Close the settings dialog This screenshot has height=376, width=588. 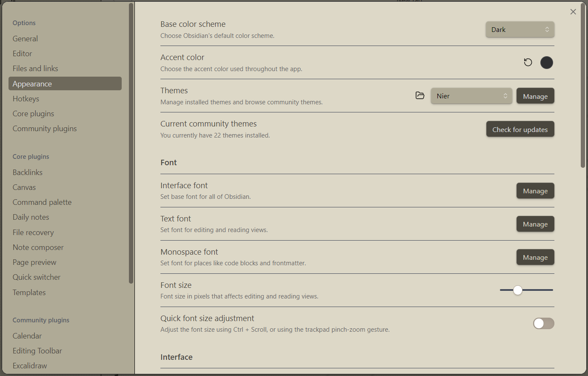coord(573,12)
